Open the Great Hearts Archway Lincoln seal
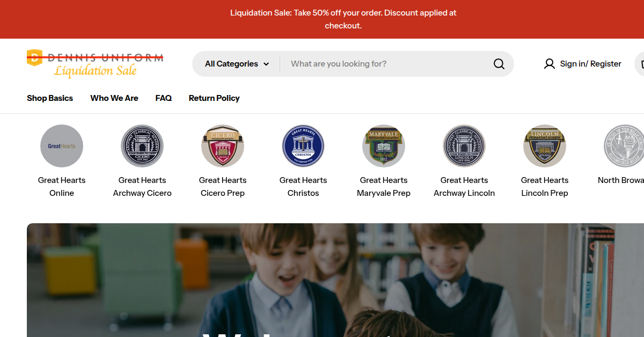Image resolution: width=644 pixels, height=337 pixels. 464,146
